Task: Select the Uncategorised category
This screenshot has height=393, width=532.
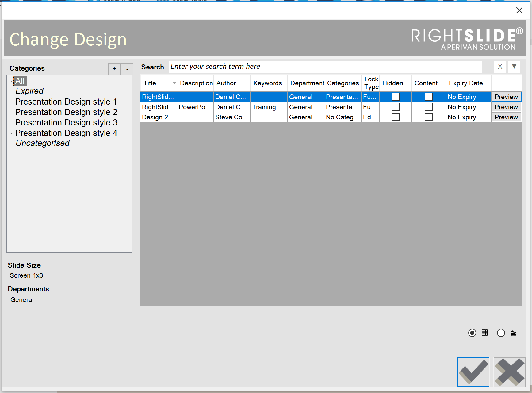Action: pos(43,143)
